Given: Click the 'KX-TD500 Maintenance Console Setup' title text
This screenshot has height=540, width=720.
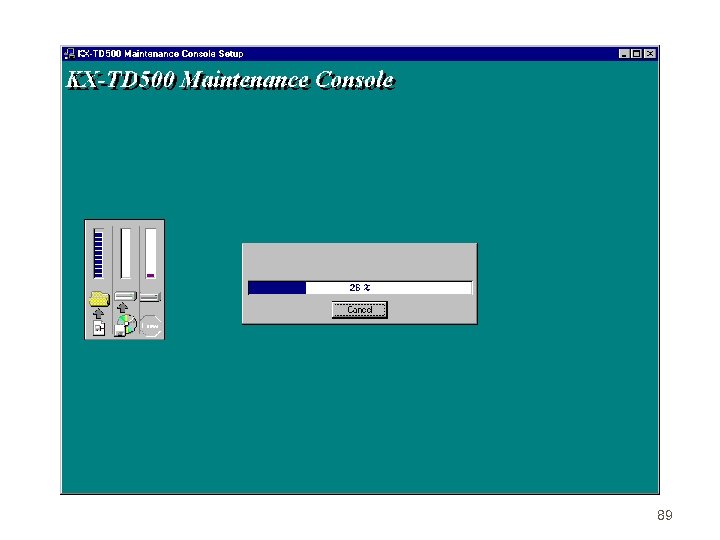Looking at the screenshot, I should pyautogui.click(x=160, y=54).
